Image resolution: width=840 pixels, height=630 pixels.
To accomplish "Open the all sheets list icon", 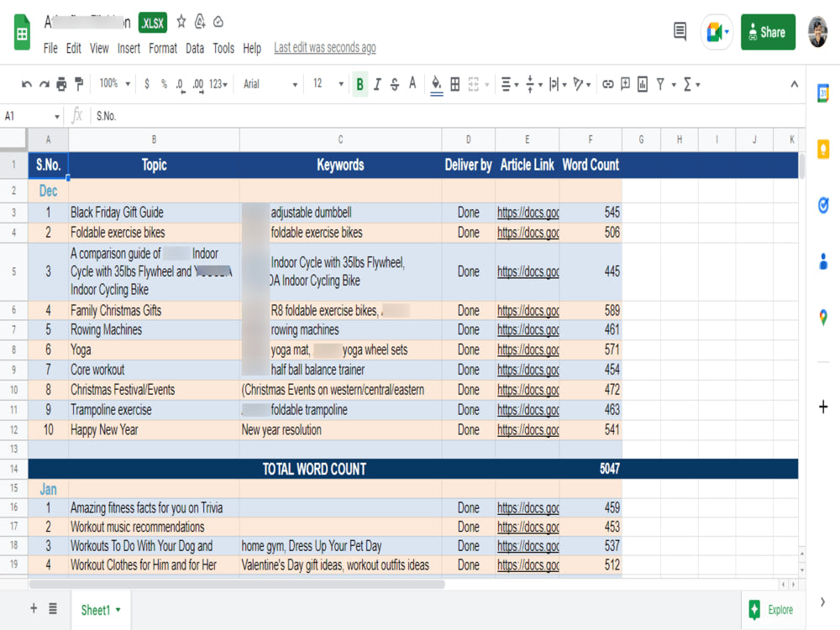I will click(52, 608).
